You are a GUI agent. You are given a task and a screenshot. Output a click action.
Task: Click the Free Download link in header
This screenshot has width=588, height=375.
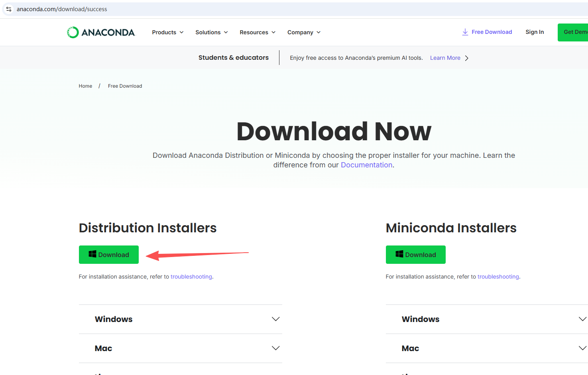click(x=492, y=32)
